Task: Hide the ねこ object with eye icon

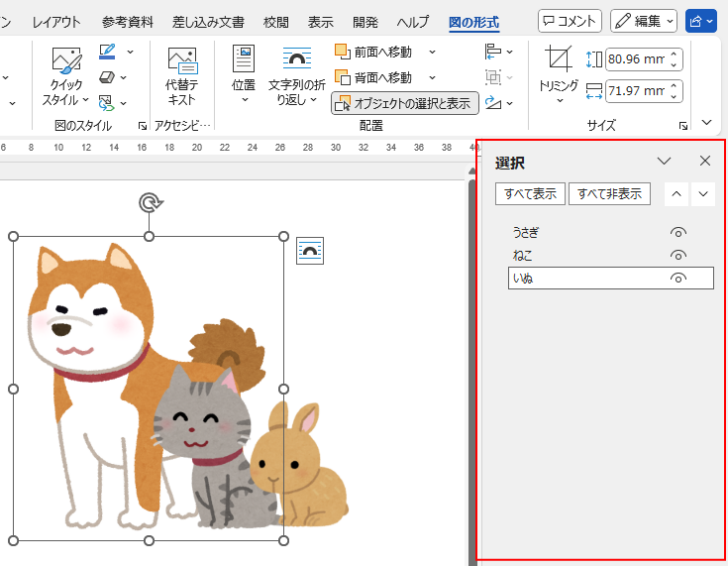Action: pyautogui.click(x=678, y=255)
